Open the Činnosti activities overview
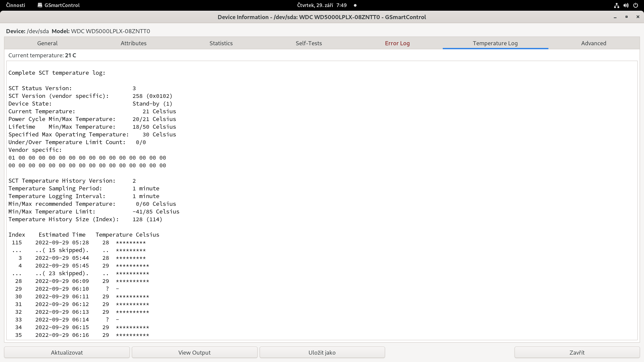The width and height of the screenshot is (644, 362). pyautogui.click(x=15, y=5)
